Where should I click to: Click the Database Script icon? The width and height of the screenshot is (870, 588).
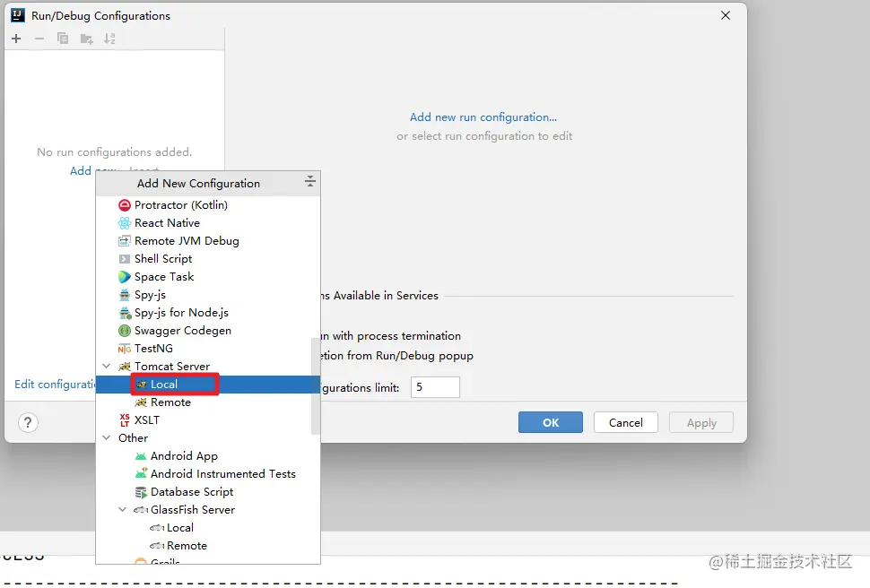(141, 492)
